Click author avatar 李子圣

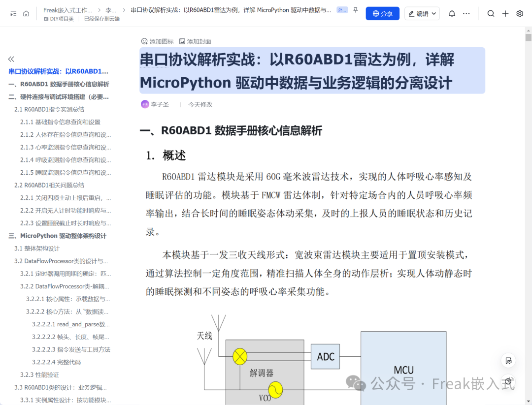click(x=145, y=104)
